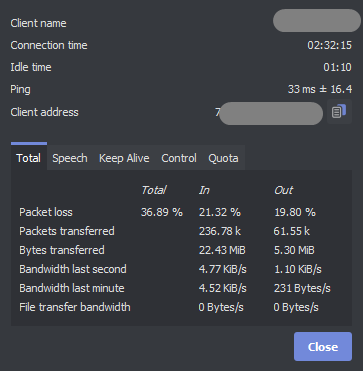
Task: Select the ping value 33 ms ± 16.4
Action: [320, 89]
